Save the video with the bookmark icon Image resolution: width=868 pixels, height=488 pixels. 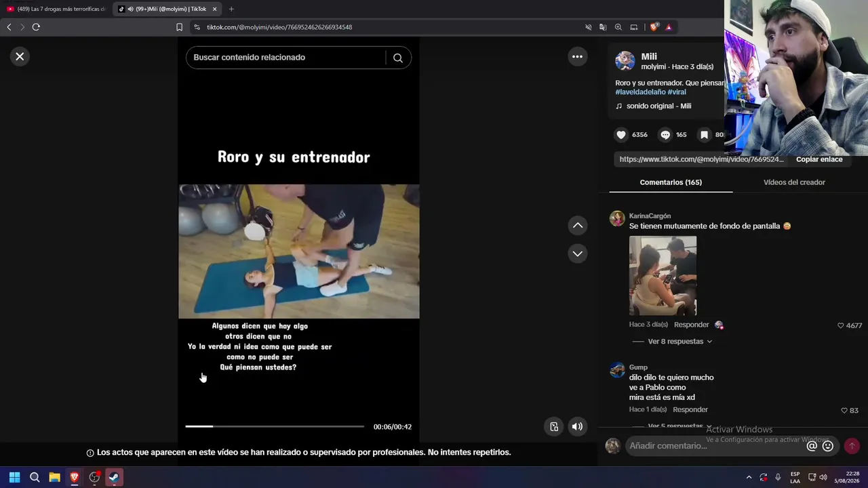704,135
